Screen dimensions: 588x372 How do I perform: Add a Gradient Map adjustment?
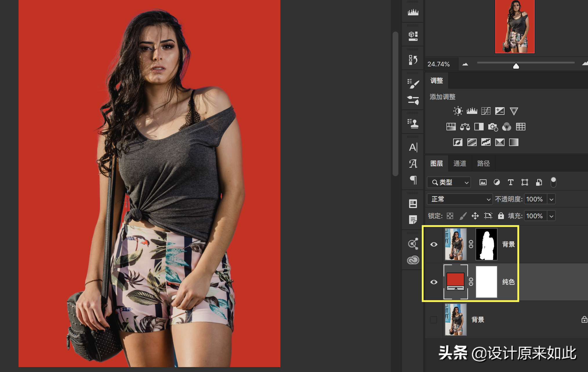513,142
